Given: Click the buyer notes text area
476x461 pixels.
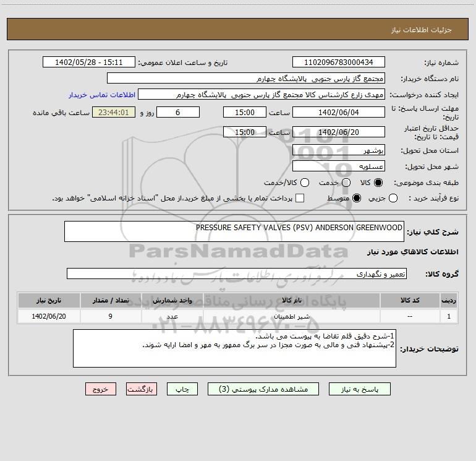Looking at the screenshot, I should [234, 348].
